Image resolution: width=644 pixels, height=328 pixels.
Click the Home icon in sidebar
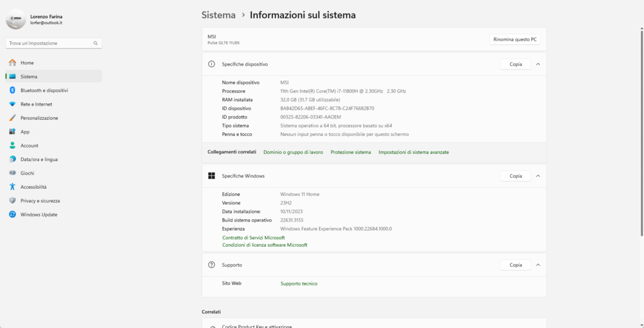(x=12, y=63)
